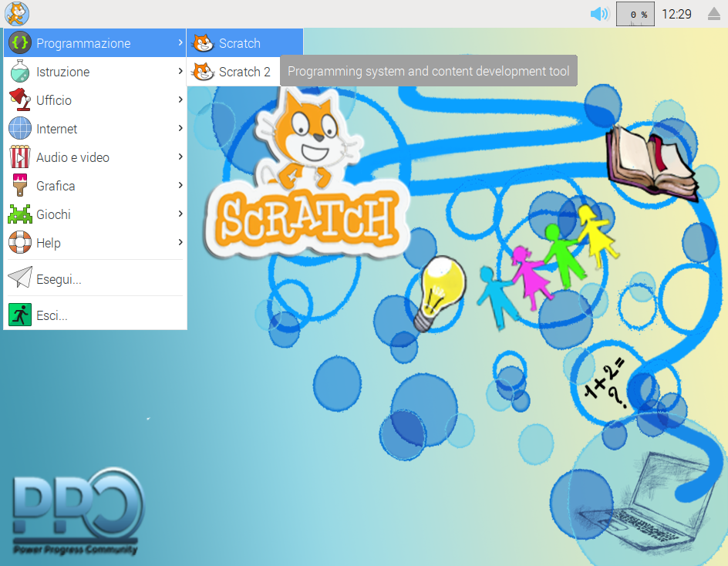Click the Help lifebuoy icon
728x566 pixels.
[20, 242]
